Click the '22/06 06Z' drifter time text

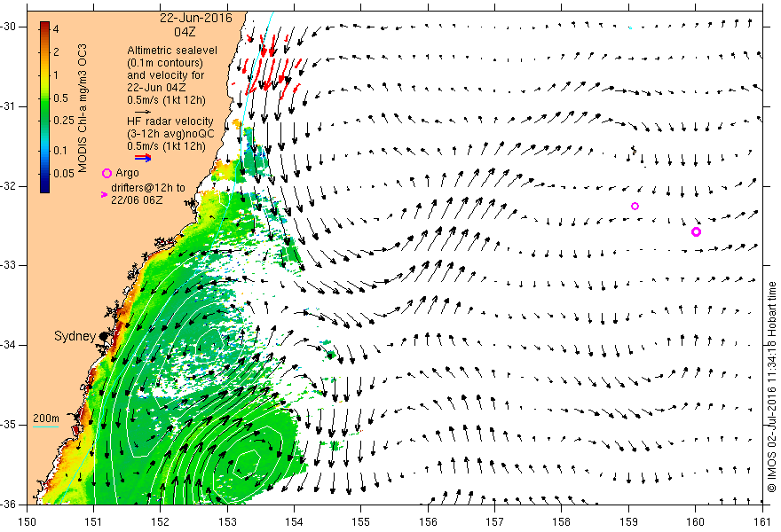tap(135, 200)
